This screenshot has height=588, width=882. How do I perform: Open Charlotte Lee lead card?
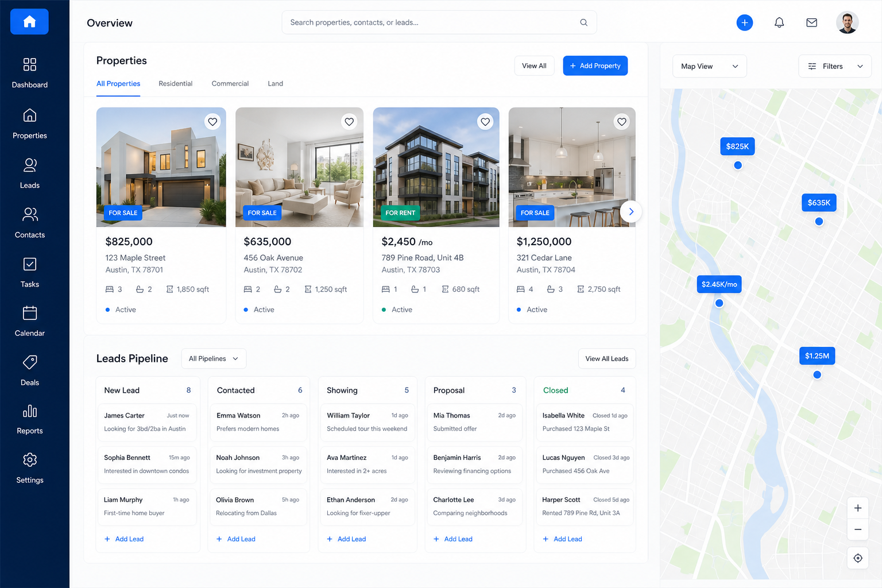click(474, 506)
